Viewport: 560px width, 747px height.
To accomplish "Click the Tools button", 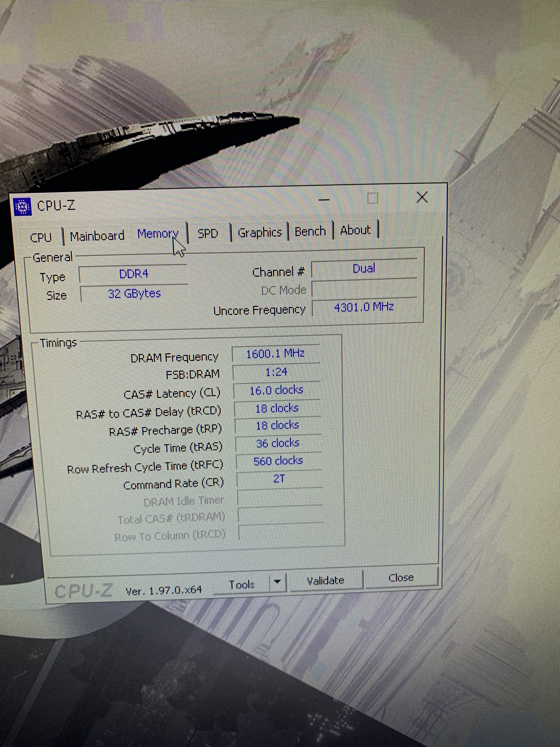I will tap(242, 585).
